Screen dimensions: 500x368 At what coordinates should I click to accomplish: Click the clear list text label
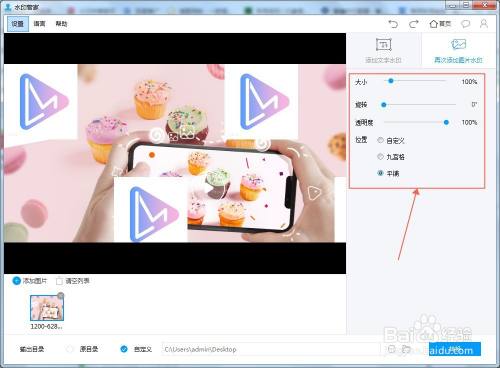[77, 281]
